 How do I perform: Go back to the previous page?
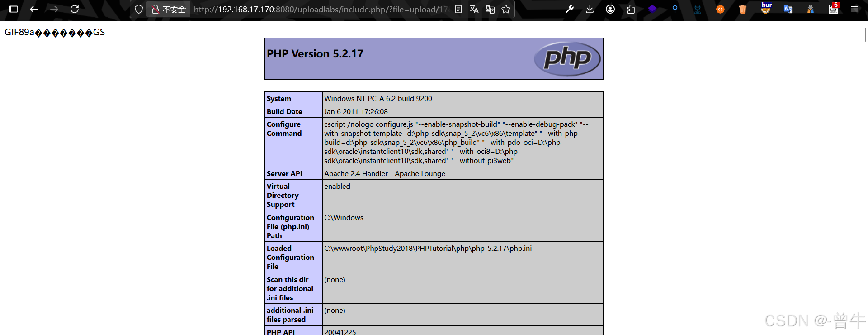point(34,9)
